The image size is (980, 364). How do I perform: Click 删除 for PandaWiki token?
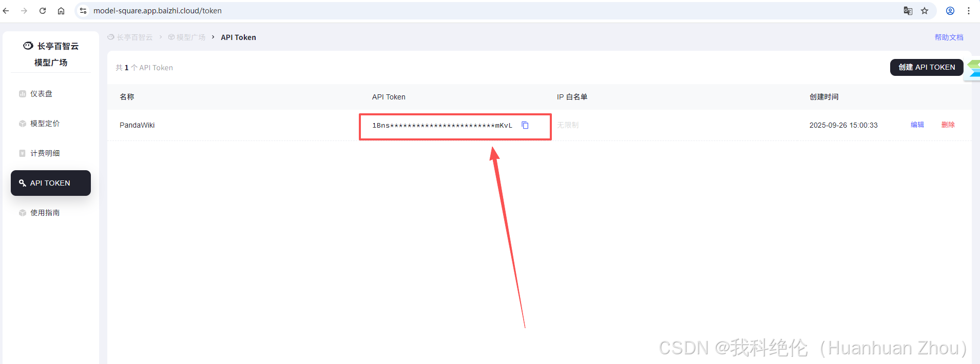click(948, 125)
